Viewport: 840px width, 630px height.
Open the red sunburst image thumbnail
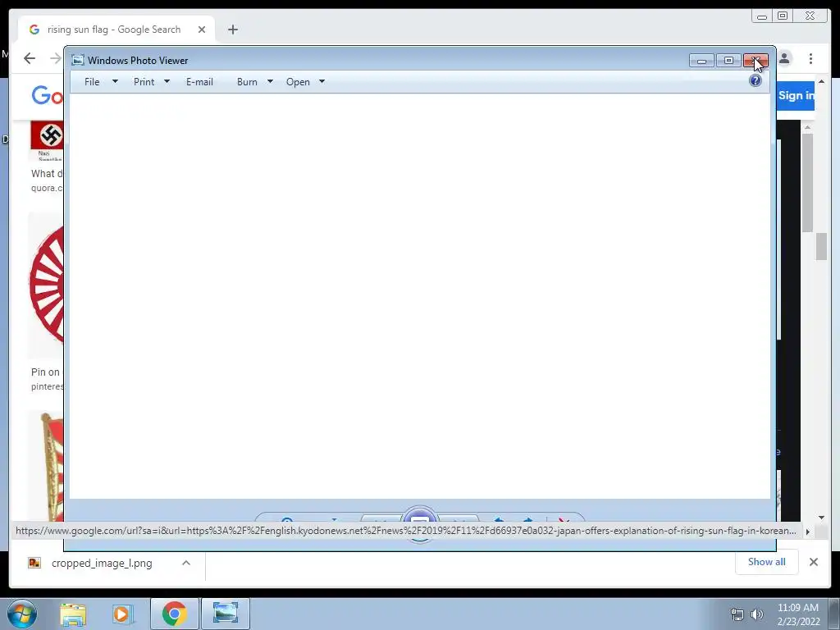tap(46, 285)
